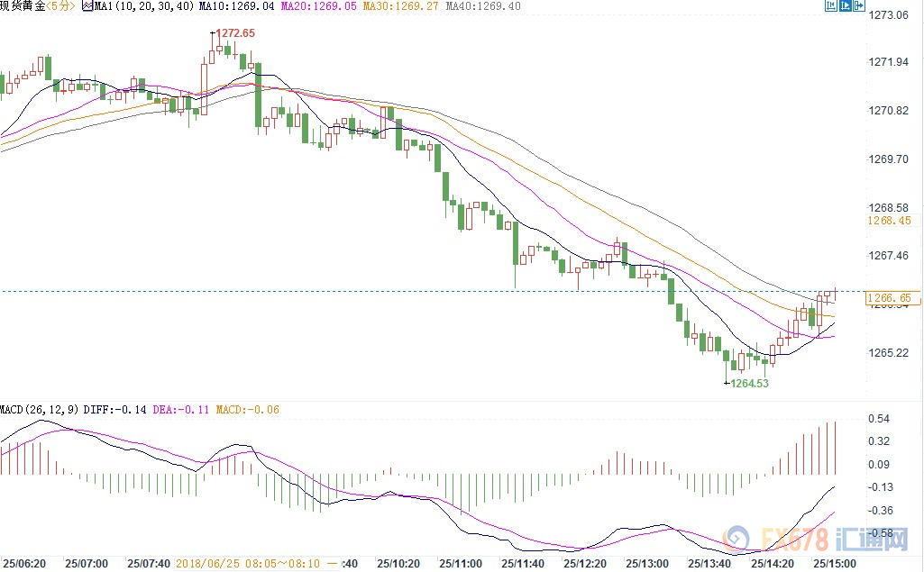Image resolution: width=924 pixels, height=572 pixels.
Task: Click the 2018/06/25 08:05~08:10 crosshair time tag
Action: tap(258, 564)
